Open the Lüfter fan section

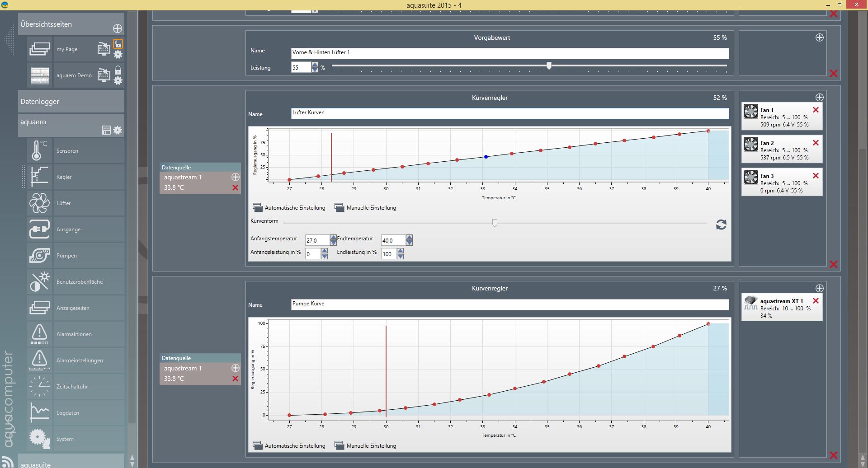39,203
